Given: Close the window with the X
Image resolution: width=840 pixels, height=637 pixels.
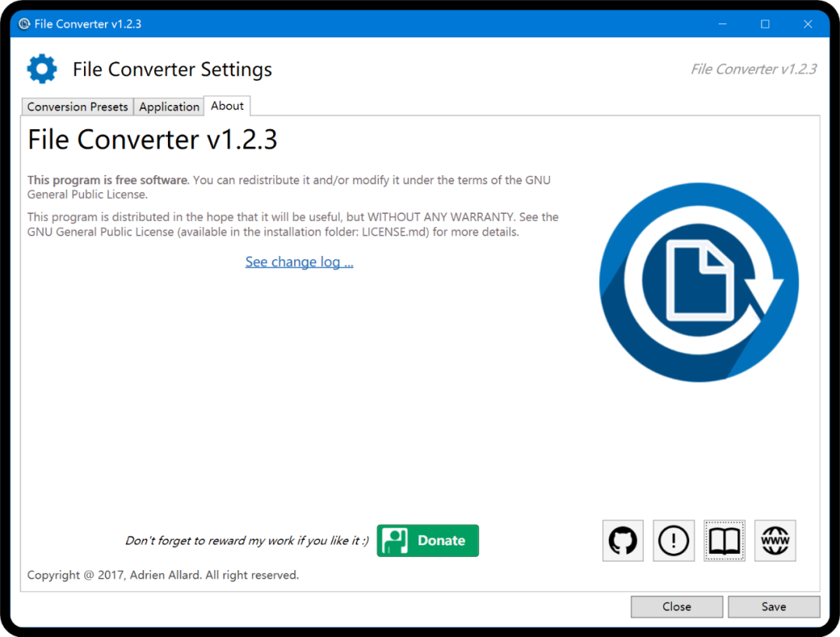Looking at the screenshot, I should (x=808, y=23).
